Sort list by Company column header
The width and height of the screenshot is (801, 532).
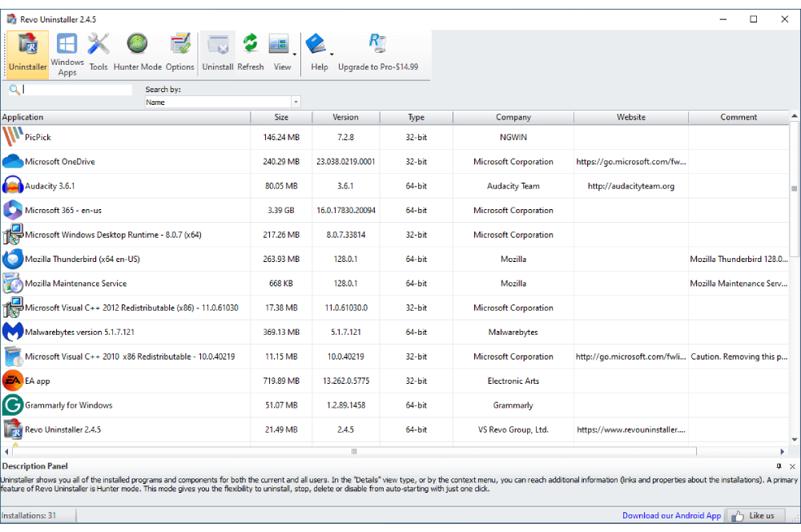click(x=513, y=117)
